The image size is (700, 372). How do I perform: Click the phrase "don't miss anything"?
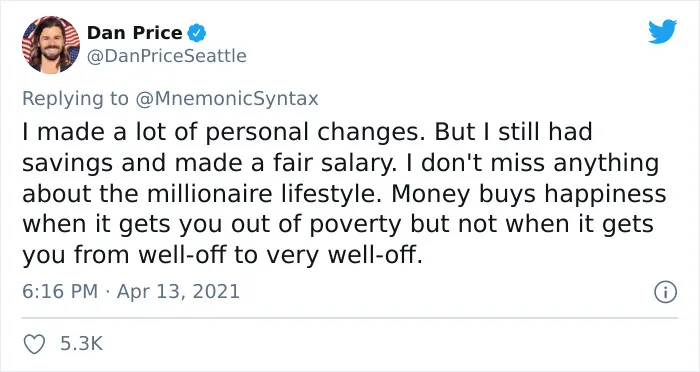pyautogui.click(x=540, y=163)
